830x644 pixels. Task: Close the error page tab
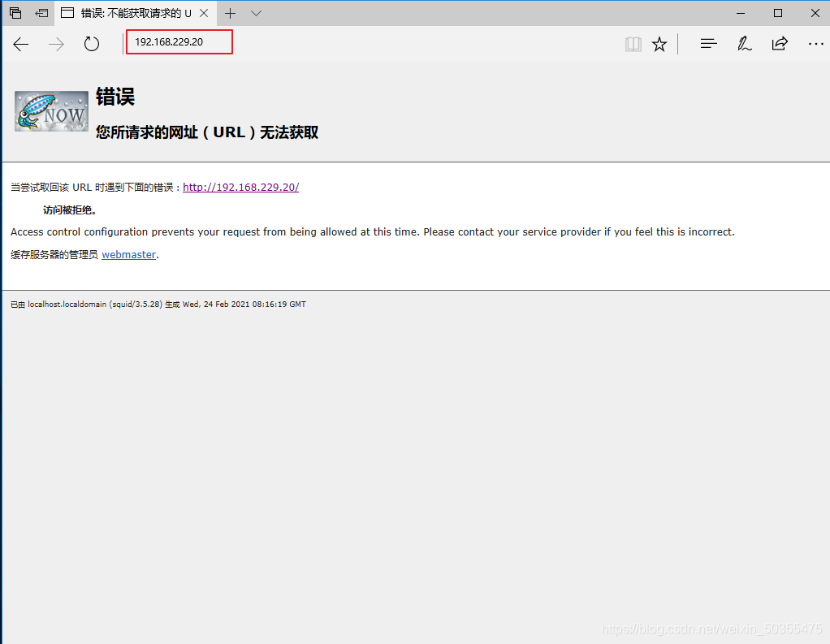(x=204, y=13)
